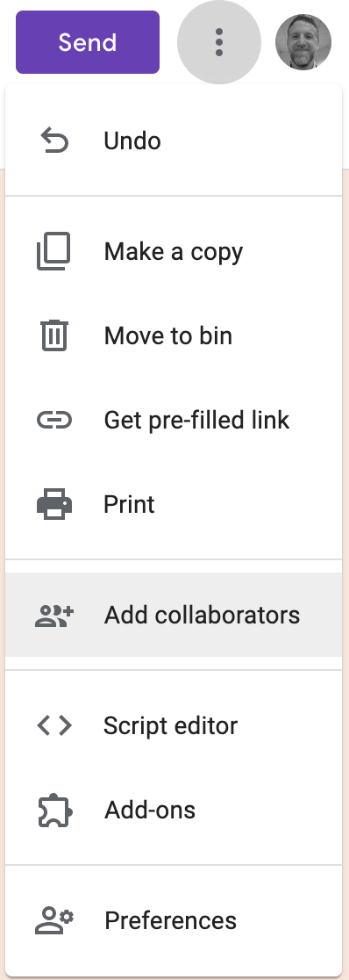349x980 pixels.
Task: Click the printer icon
Action: 54,504
